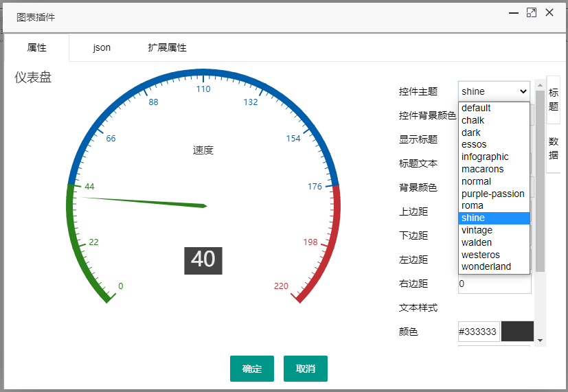This screenshot has height=392, width=568.
Task: Click the scrollbar down arrow
Action: [x=540, y=341]
